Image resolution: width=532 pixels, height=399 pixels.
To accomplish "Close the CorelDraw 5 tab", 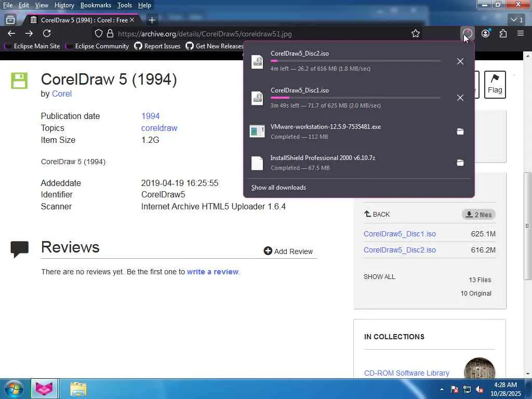I will click(132, 20).
